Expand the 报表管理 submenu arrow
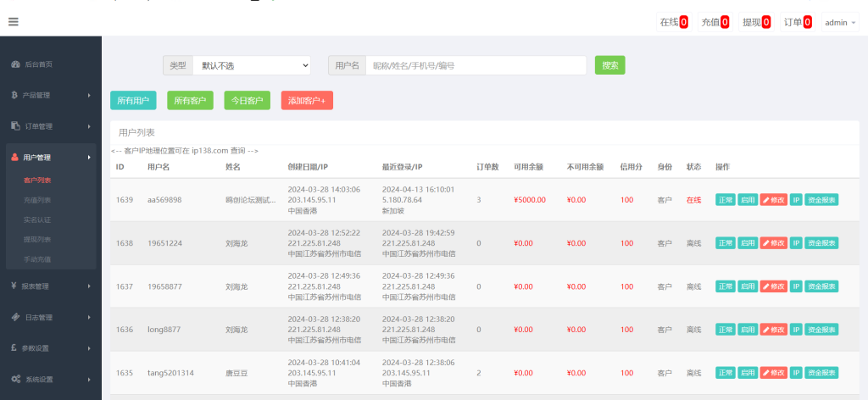The height and width of the screenshot is (400, 868). 89,286
